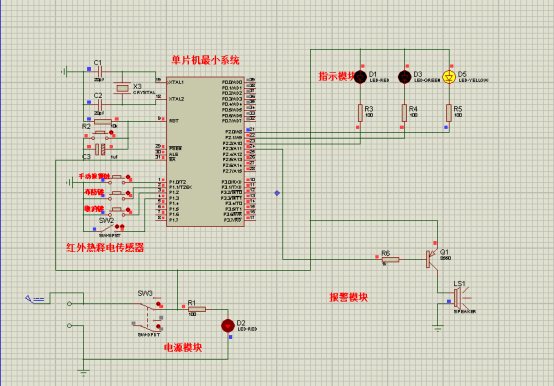Click the C3 capacitor symbol
Screen dimensions: 554x386
[100, 149]
